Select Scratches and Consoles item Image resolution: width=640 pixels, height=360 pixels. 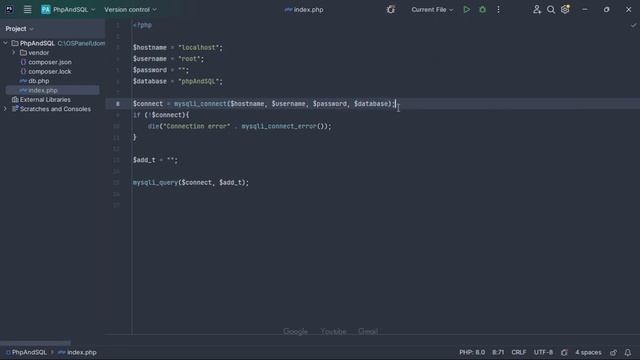pyautogui.click(x=55, y=109)
